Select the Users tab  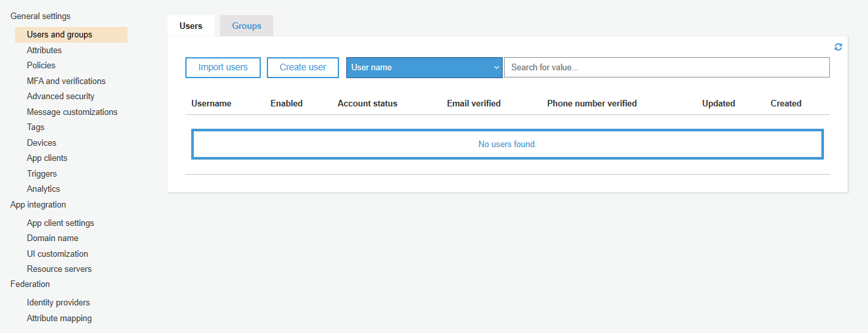(191, 26)
